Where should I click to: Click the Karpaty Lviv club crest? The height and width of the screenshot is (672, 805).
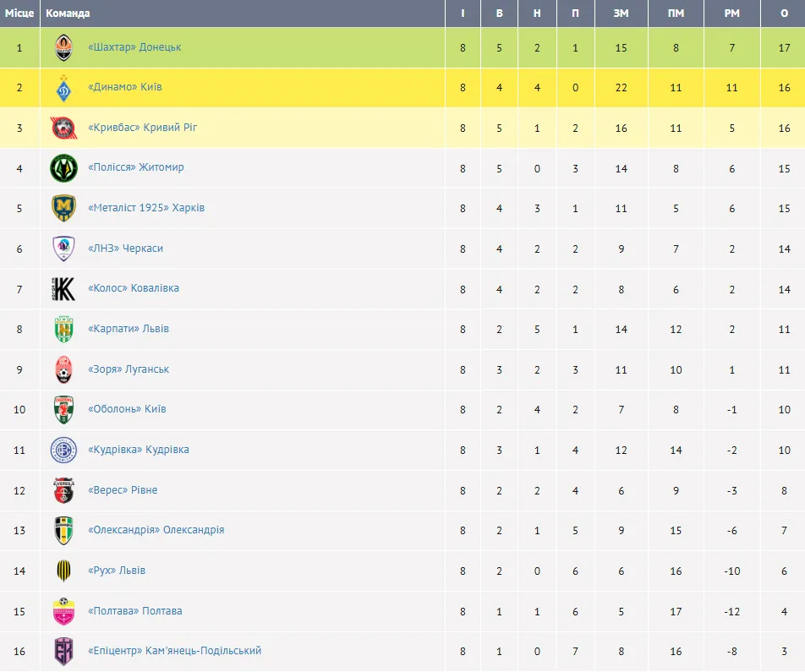click(x=63, y=330)
